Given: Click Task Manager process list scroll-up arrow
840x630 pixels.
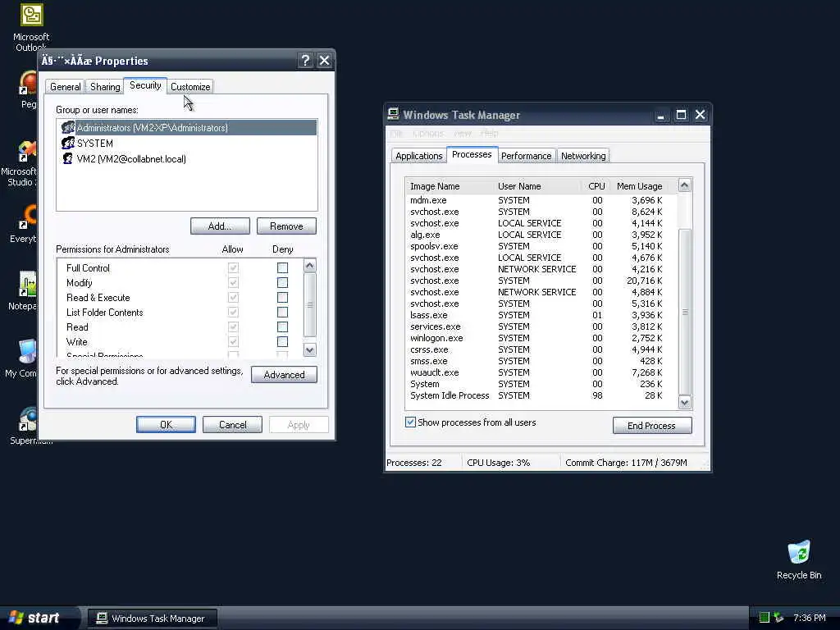Looking at the screenshot, I should click(684, 185).
